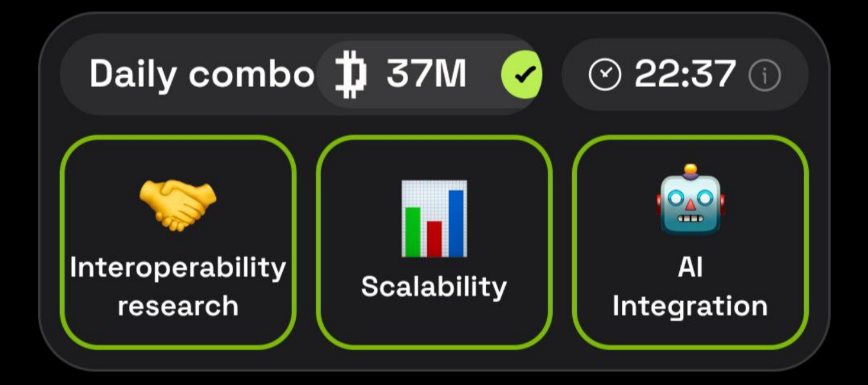Click the word 'research' on the first card
The width and height of the screenshot is (868, 385).
(178, 306)
